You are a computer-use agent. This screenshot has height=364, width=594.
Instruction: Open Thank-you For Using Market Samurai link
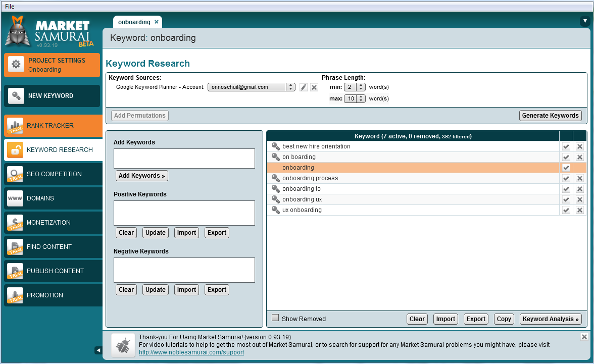click(x=191, y=337)
